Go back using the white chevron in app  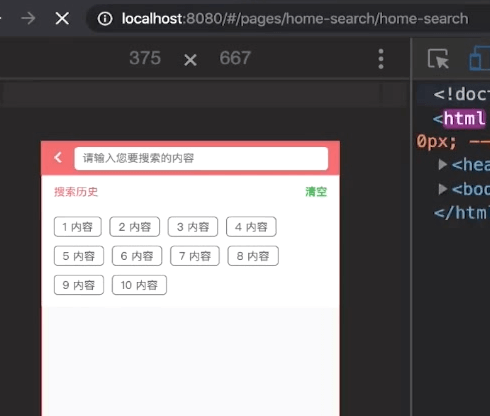point(58,158)
